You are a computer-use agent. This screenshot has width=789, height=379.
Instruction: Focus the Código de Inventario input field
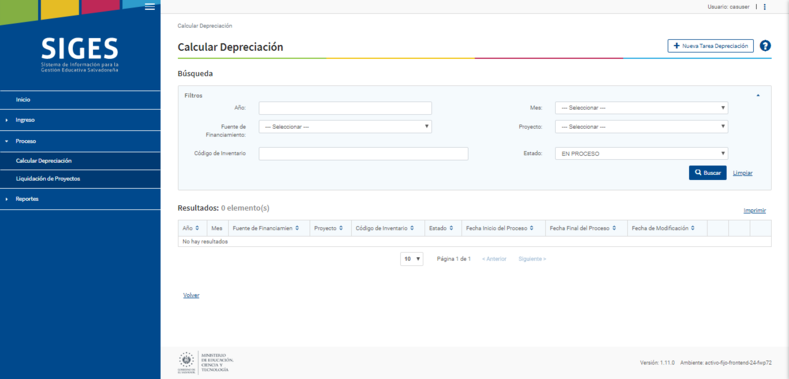(363, 154)
